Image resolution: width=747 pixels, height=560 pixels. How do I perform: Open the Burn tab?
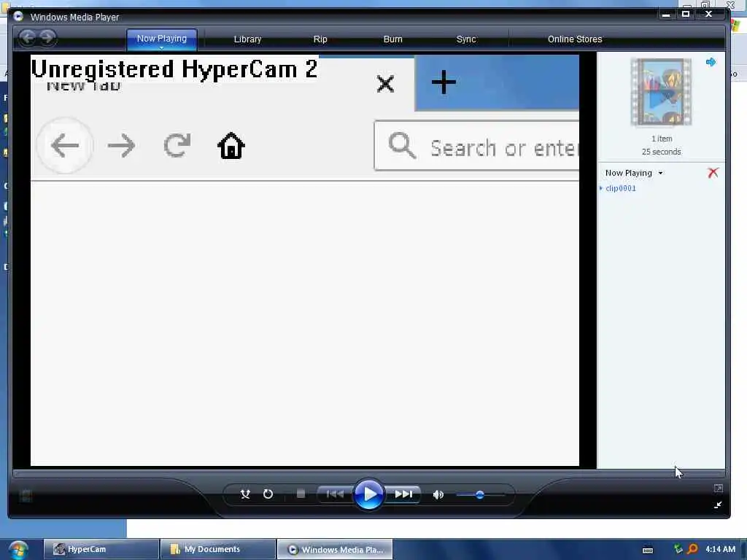click(393, 39)
